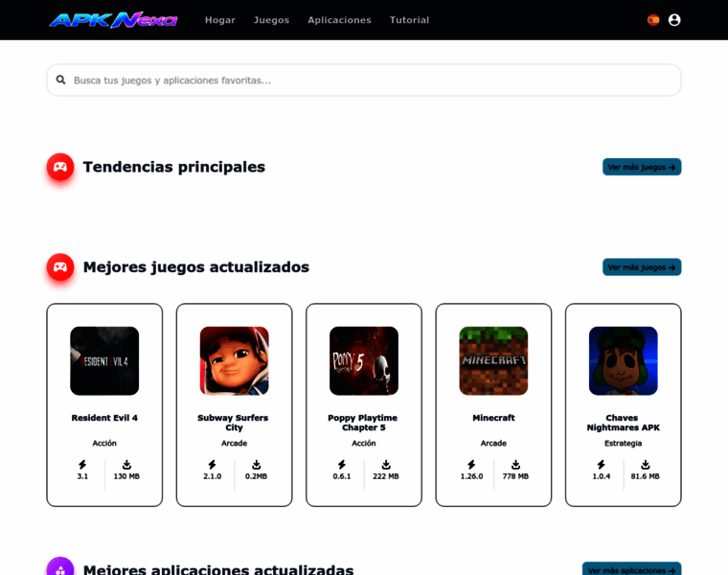Click the lightning icon on Chaves Nightmares APK
This screenshot has width=728, height=575.
[x=602, y=465]
